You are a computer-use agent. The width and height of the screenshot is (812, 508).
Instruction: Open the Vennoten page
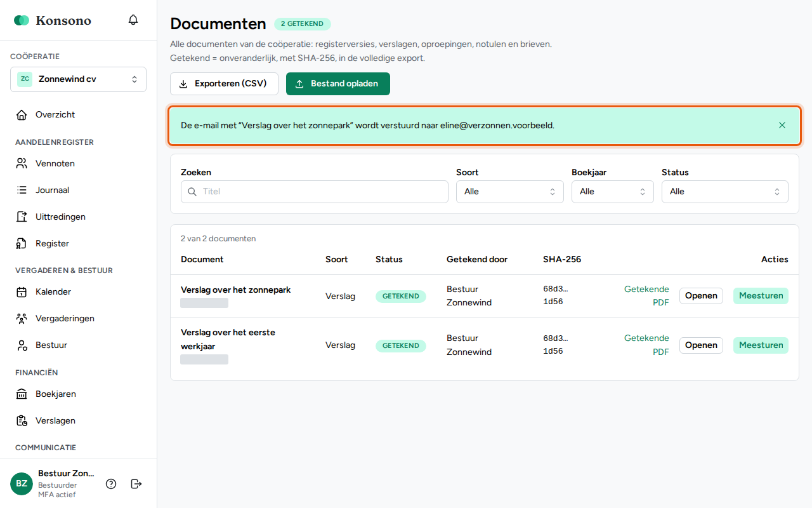[78, 164]
